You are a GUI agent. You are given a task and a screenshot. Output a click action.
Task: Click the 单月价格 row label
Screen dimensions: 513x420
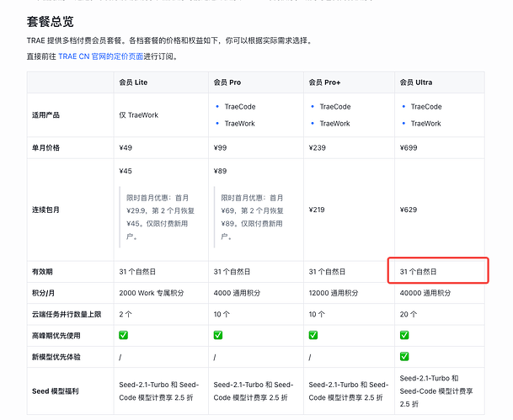[x=45, y=148]
